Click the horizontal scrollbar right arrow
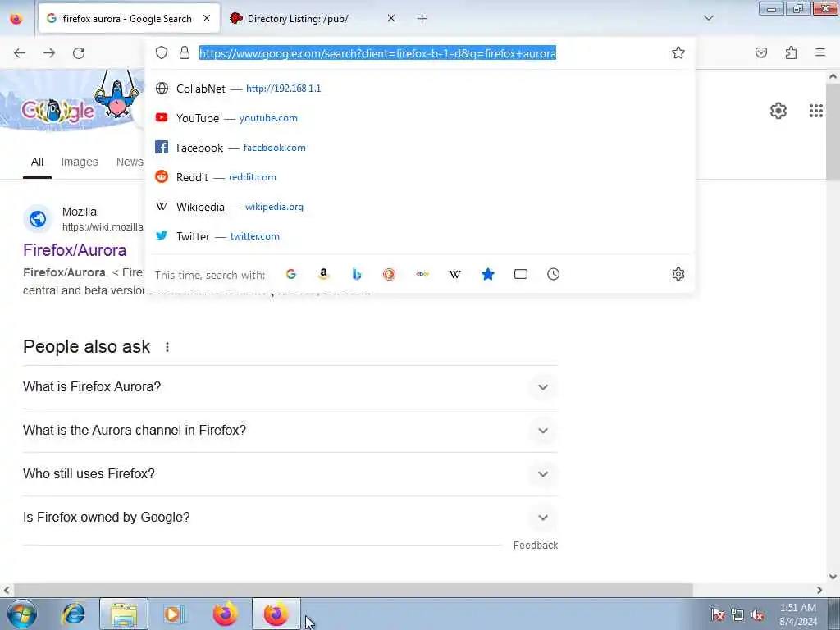Screen dimensions: 840x630 [x=819, y=590]
